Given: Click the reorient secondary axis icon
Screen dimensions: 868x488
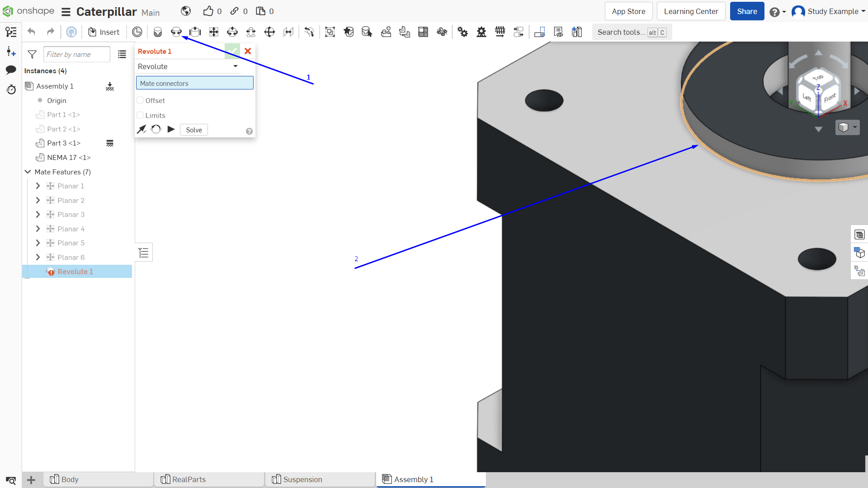Looking at the screenshot, I should (x=156, y=130).
